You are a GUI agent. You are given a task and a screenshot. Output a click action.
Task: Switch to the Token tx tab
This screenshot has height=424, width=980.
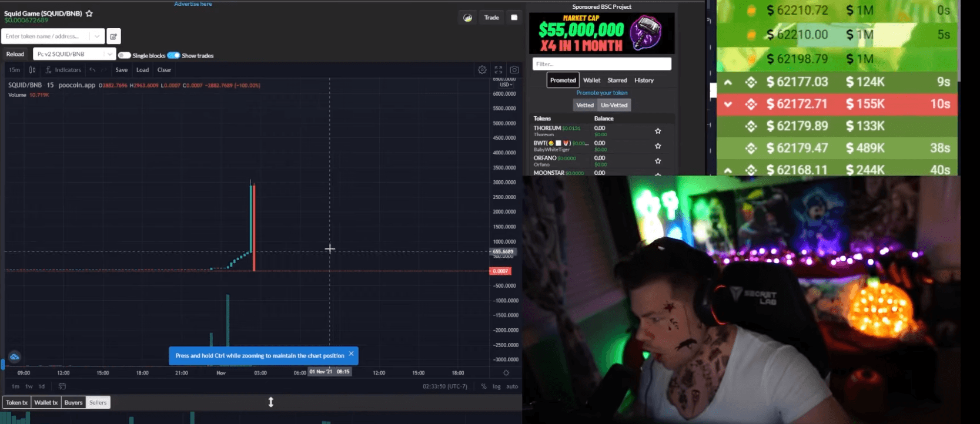point(16,402)
